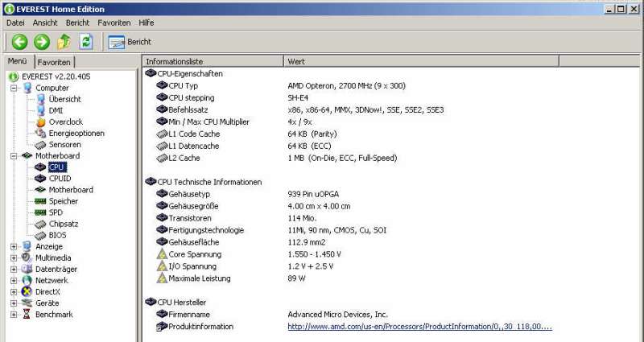Select the Gehäusetyp row
Image resolution: width=644 pixels, height=342 pixels.
[x=248, y=194]
